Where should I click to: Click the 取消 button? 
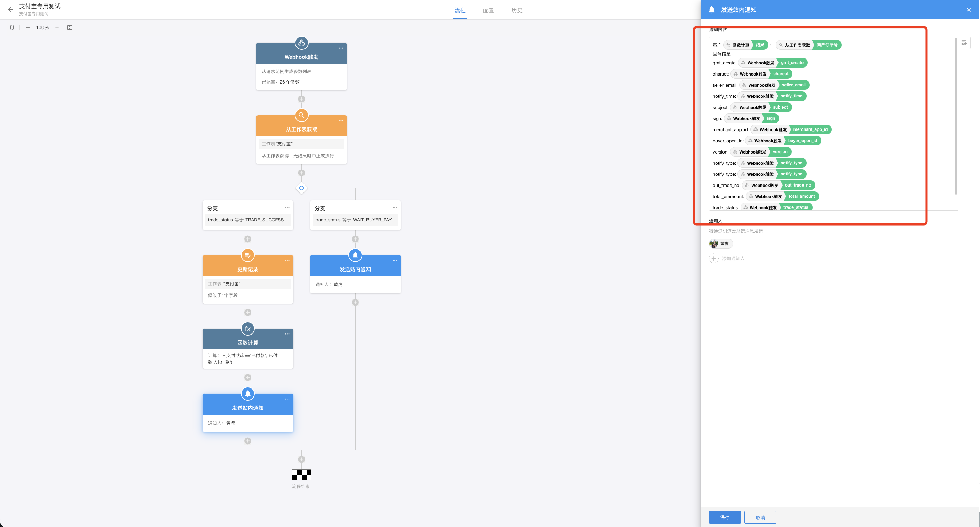760,517
